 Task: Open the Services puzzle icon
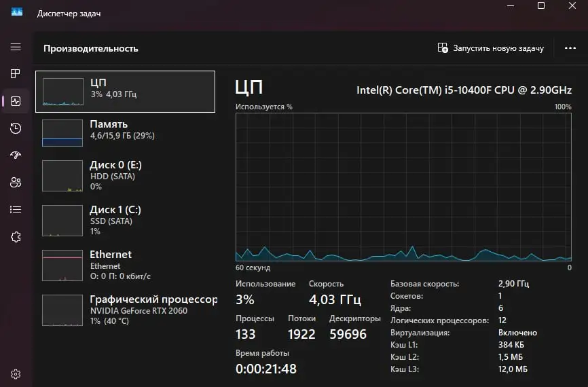(16, 236)
